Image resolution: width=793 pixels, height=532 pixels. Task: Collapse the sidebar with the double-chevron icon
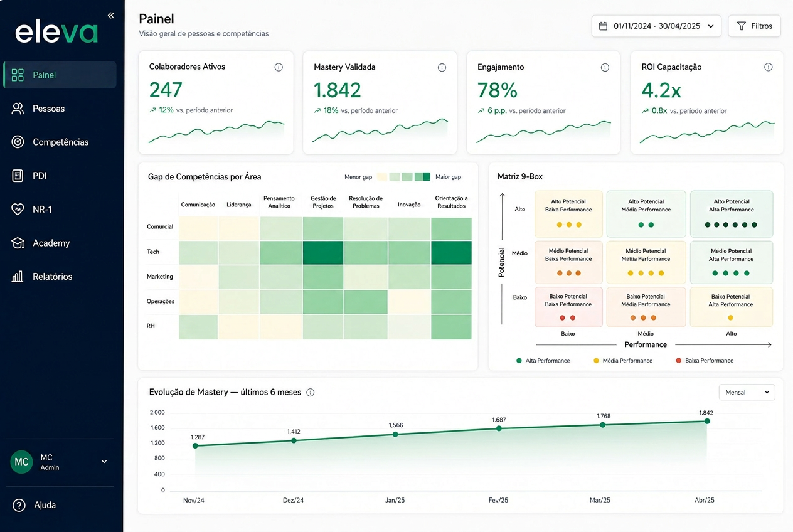click(111, 16)
